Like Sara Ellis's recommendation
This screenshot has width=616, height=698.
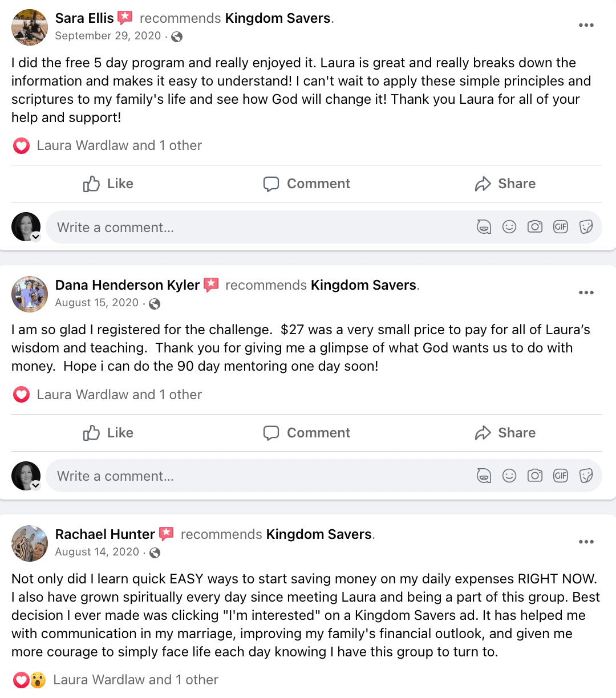click(x=108, y=184)
